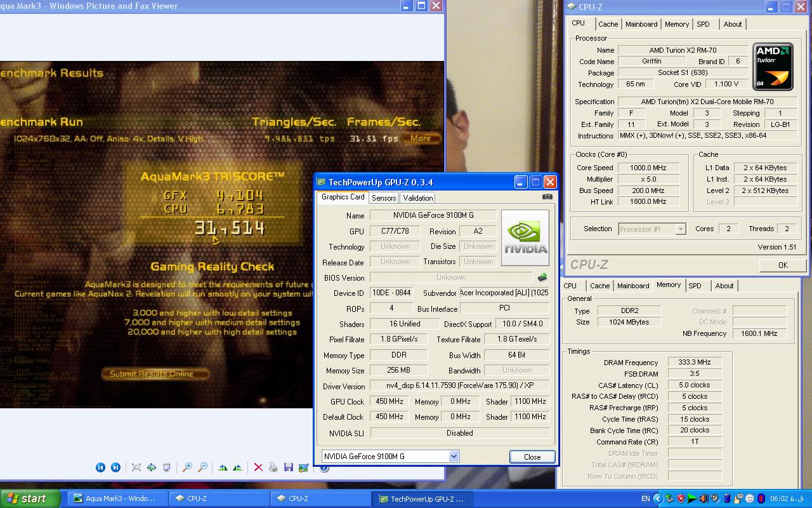This screenshot has width=812, height=508.
Task: Click OK button in CPU-Z
Action: pyautogui.click(x=783, y=265)
